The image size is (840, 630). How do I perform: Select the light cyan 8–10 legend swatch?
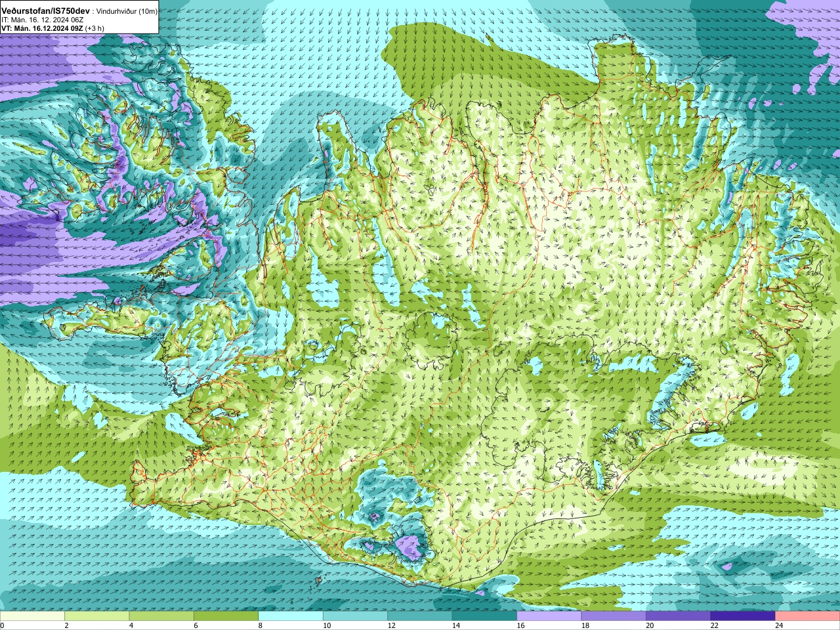(291, 616)
